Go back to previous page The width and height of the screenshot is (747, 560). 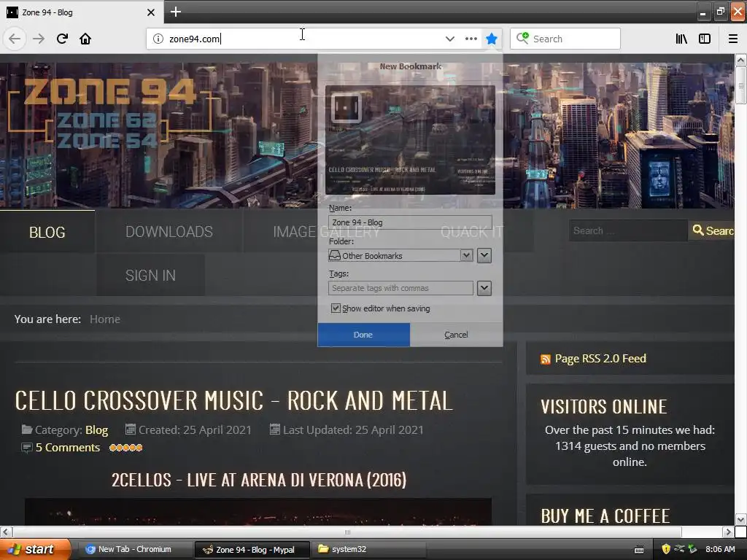pyautogui.click(x=15, y=39)
